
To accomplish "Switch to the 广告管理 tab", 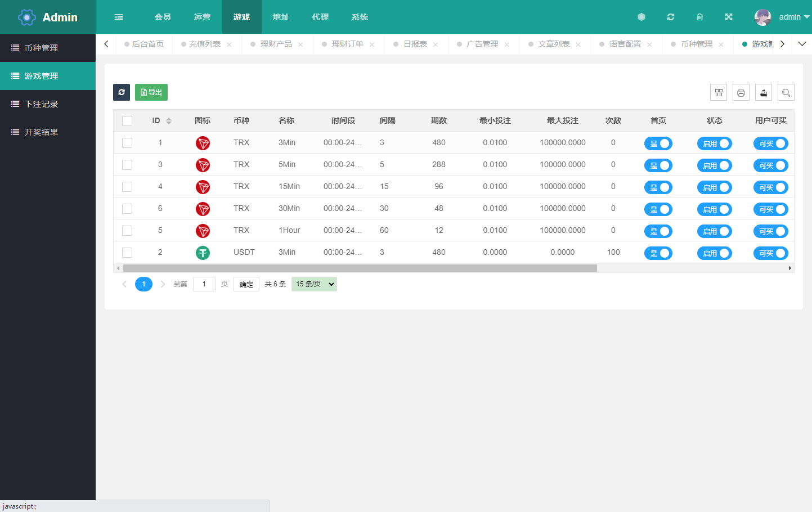I will (x=482, y=44).
